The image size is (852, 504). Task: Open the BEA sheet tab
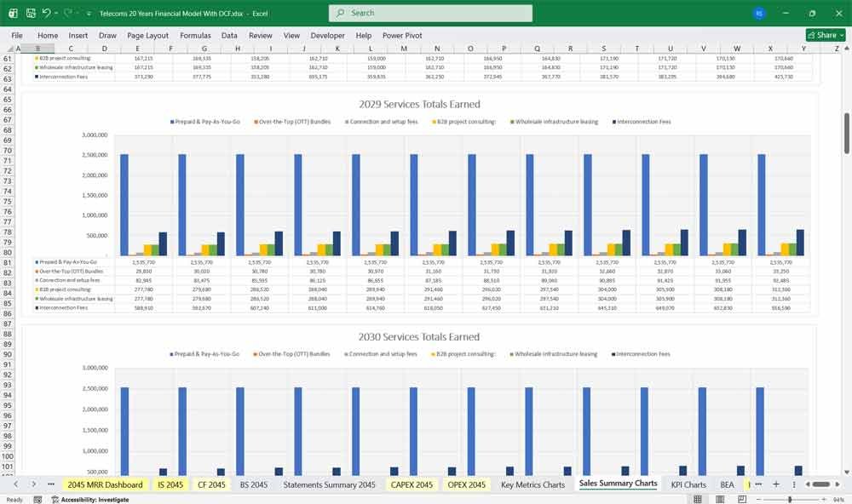[727, 484]
